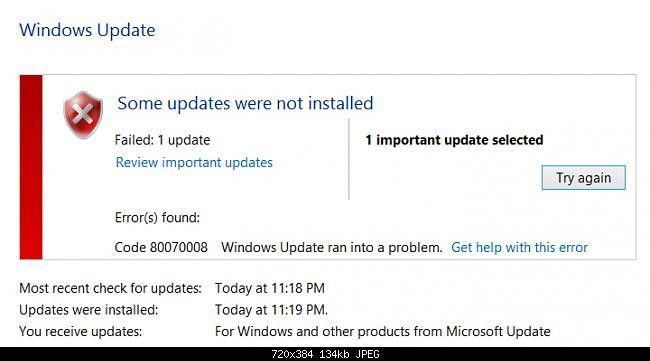Click the Today at 11:19 PM timestamp

(271, 310)
